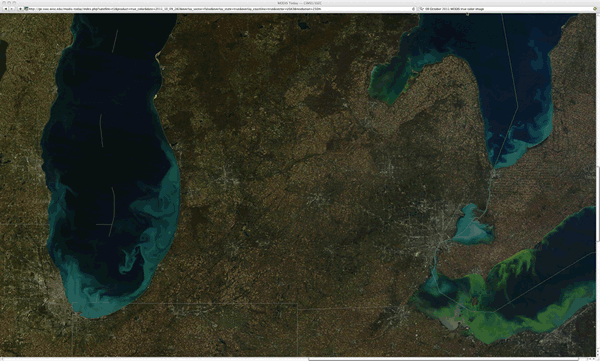Image resolution: width=600 pixels, height=361 pixels.
Task: Click the scroll-left arrow near the bottom right corner
Action: coord(590,359)
